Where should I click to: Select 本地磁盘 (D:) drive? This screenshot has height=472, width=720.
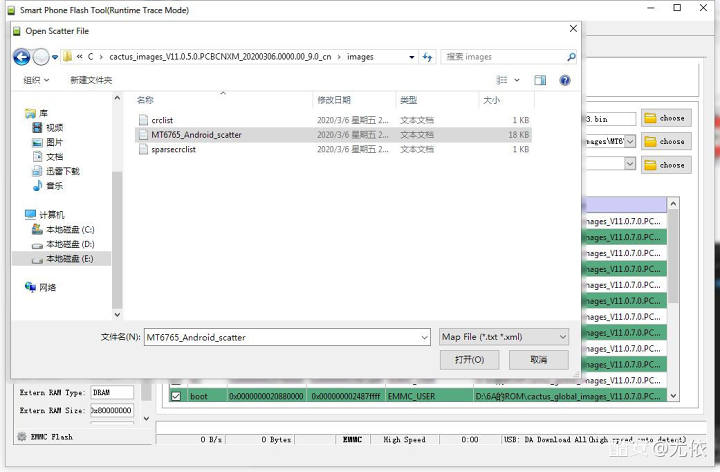(x=66, y=244)
